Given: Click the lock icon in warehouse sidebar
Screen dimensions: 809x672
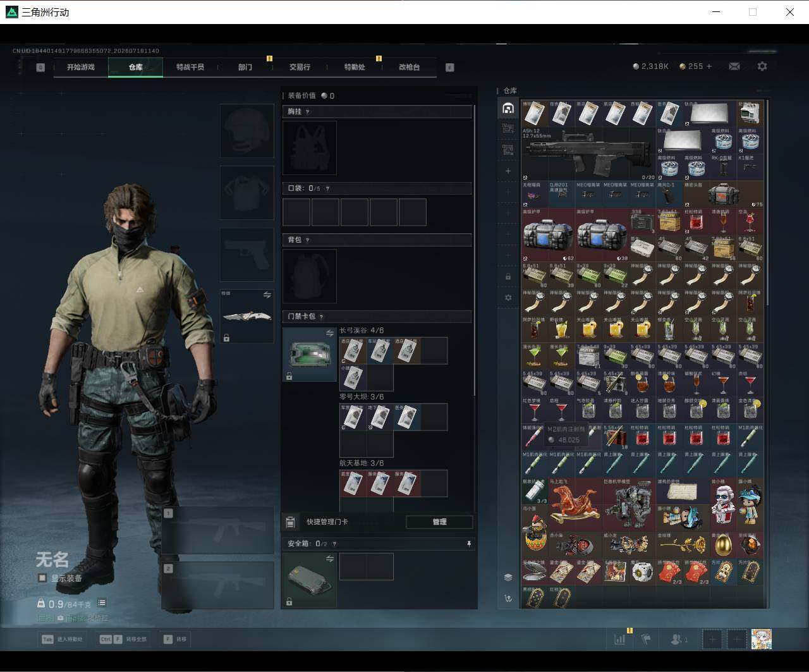Looking at the screenshot, I should 508,277.
